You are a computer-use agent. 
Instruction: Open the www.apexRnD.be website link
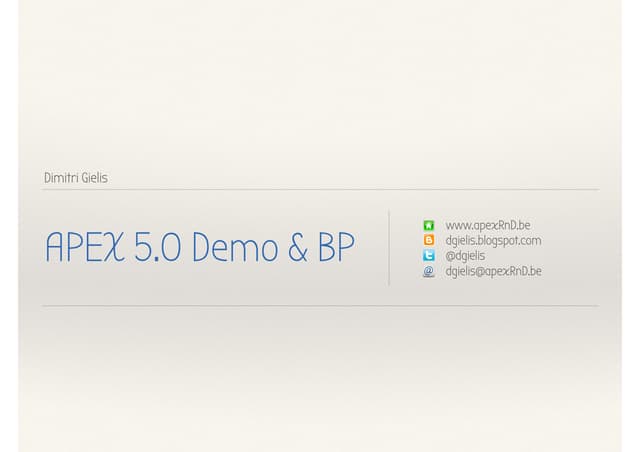pos(488,225)
